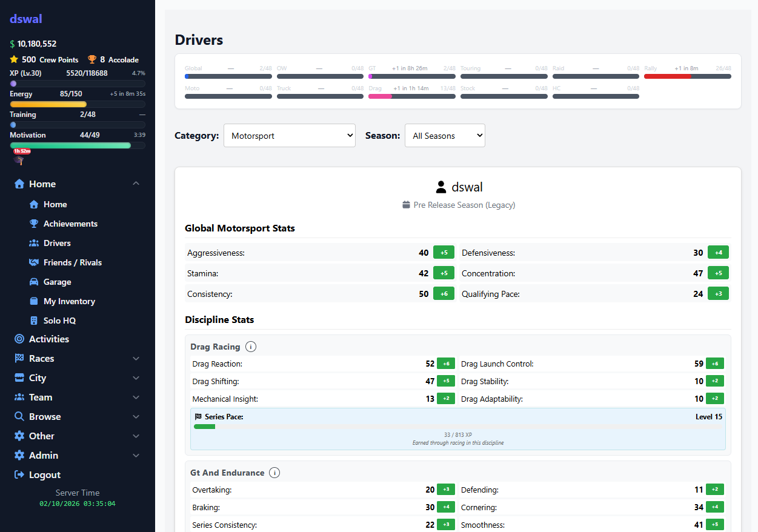Click the Activities menu label
This screenshot has height=532, width=758.
[x=49, y=339]
